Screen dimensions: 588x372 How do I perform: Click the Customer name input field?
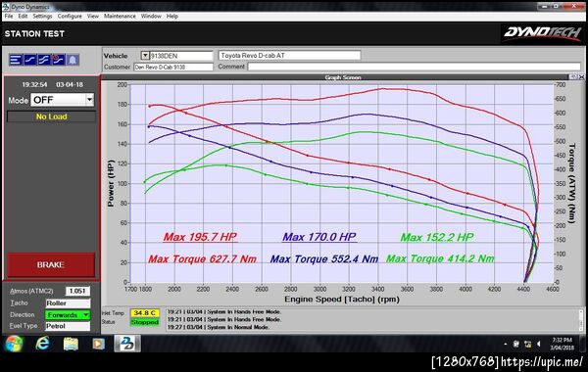[x=173, y=67]
